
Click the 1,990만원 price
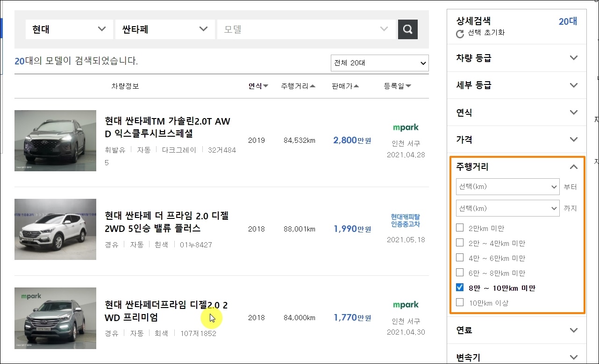(x=352, y=229)
